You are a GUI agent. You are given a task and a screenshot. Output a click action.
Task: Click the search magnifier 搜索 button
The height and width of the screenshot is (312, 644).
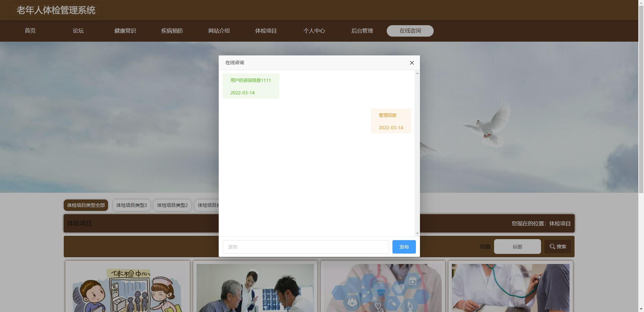point(557,247)
